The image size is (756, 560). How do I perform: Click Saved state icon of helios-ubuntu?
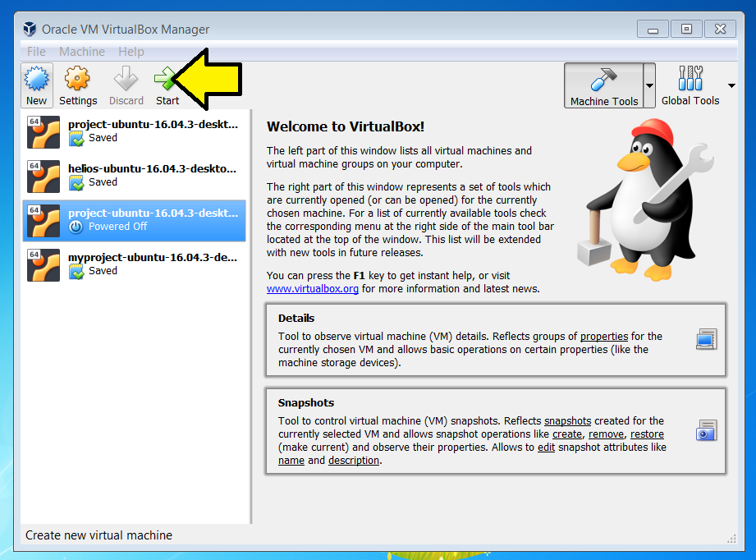click(76, 183)
